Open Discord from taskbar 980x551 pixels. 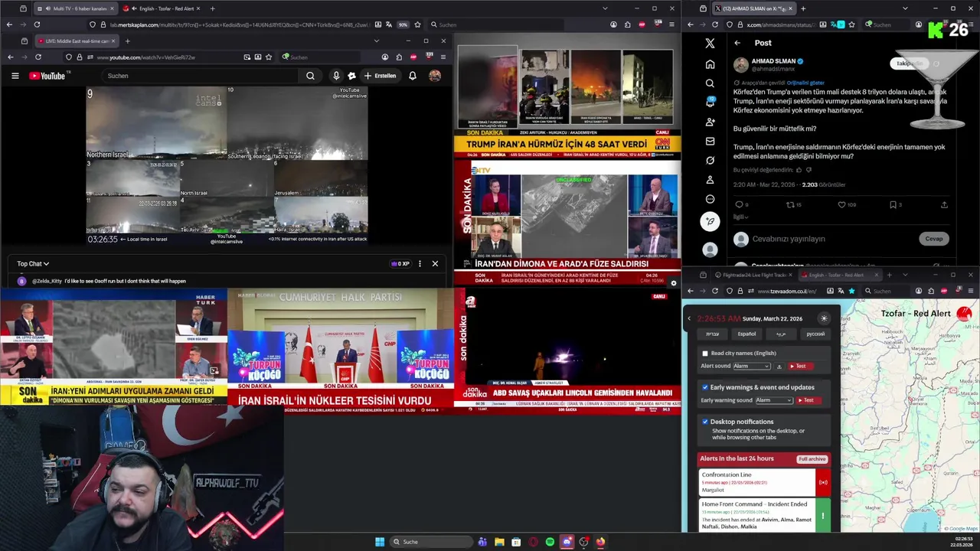tap(567, 542)
